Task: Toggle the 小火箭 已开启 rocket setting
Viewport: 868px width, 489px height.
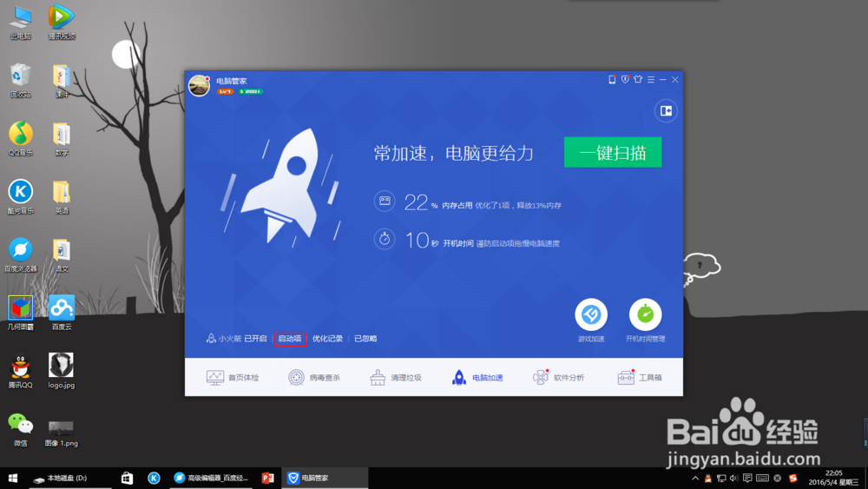Action: [236, 339]
